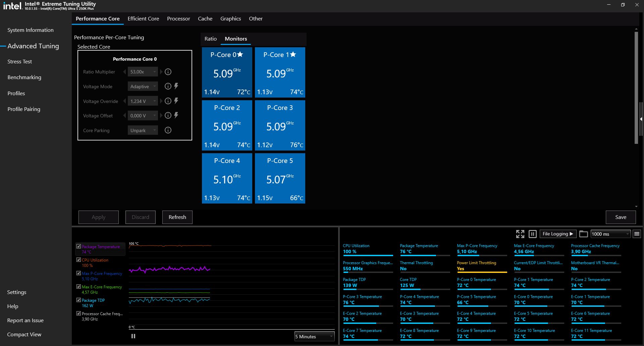644x346 pixels.
Task: Pause the monitor panel updates
Action: 532,234
